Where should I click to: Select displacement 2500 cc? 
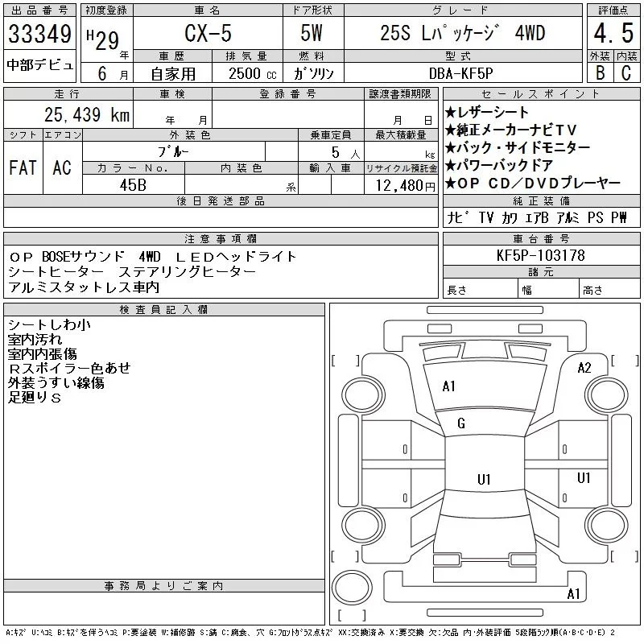(252, 73)
